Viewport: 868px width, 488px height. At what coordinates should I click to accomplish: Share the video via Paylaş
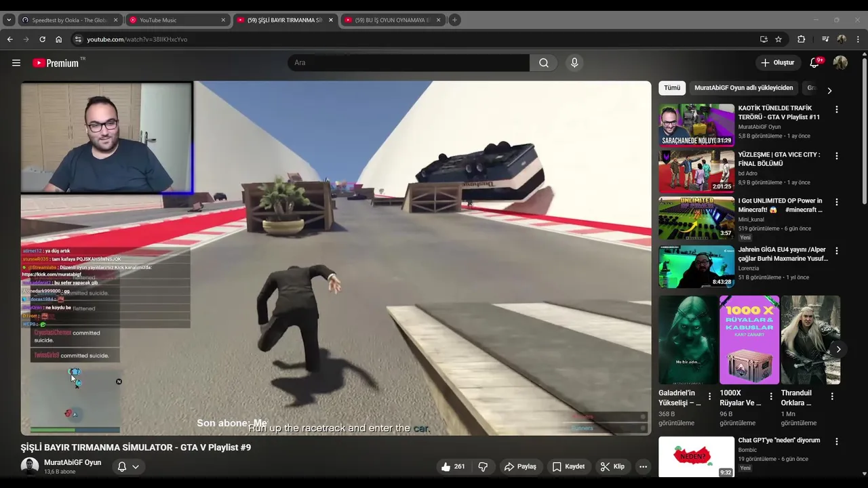(x=520, y=466)
